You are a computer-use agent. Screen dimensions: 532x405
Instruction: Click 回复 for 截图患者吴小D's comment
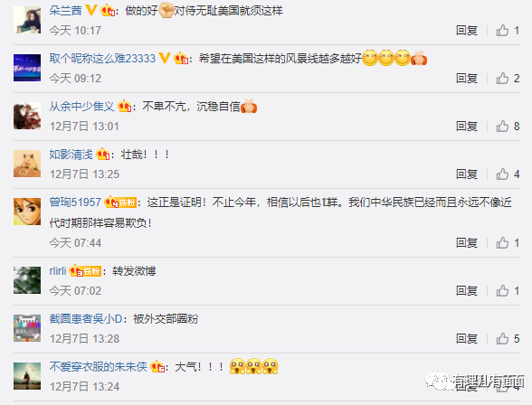click(467, 339)
